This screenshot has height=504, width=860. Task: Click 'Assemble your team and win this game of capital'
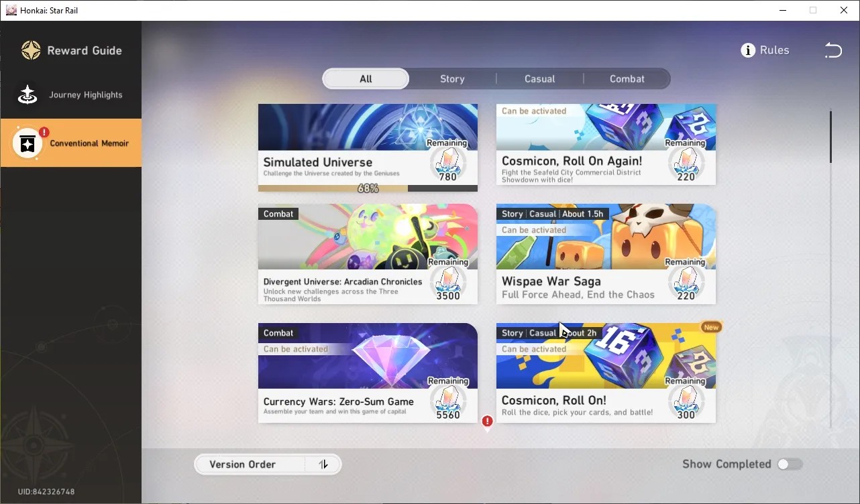(335, 412)
